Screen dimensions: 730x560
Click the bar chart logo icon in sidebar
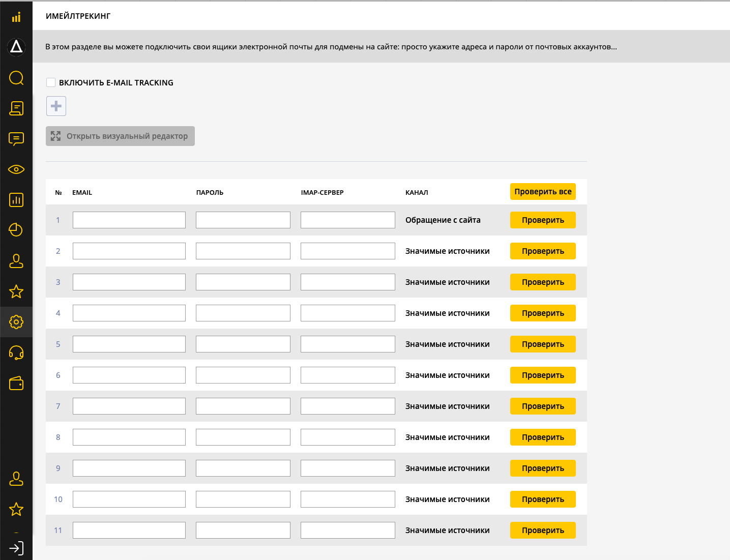[16, 17]
